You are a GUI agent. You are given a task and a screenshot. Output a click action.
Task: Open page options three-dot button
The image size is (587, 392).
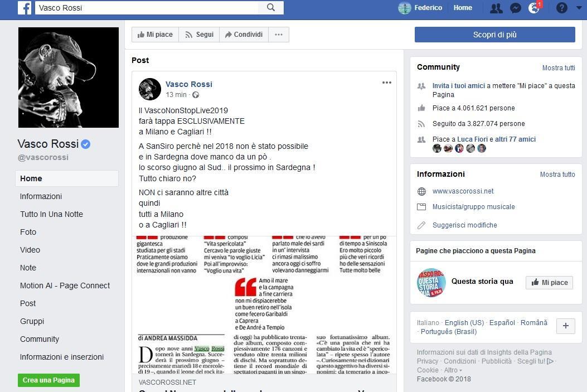tap(279, 35)
